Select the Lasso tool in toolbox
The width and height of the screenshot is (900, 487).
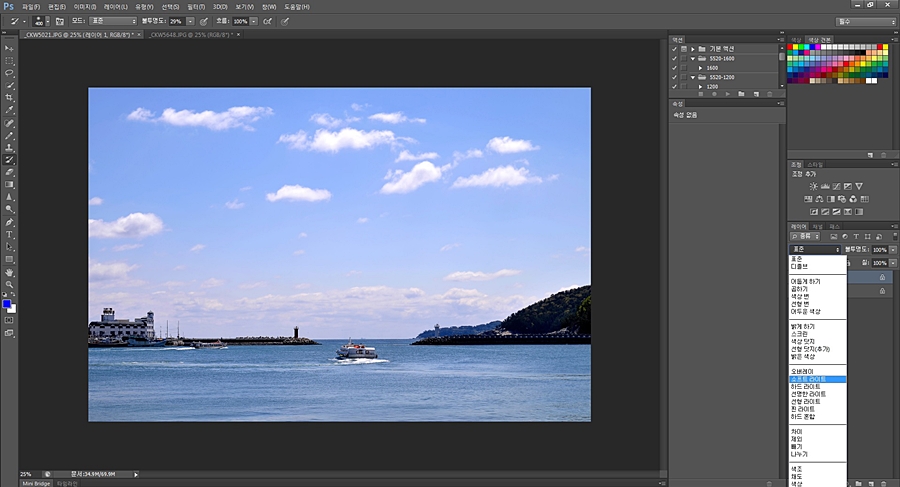[9, 73]
